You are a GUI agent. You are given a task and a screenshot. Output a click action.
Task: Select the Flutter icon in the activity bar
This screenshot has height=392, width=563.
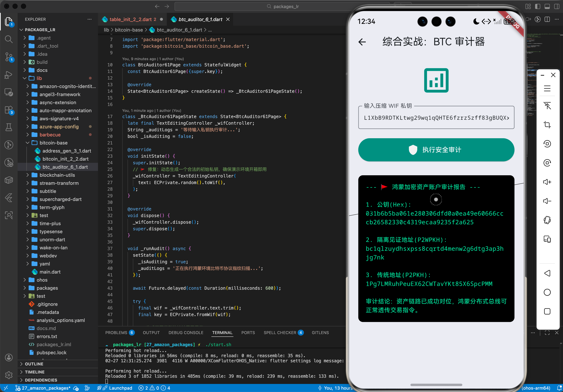pos(9,198)
